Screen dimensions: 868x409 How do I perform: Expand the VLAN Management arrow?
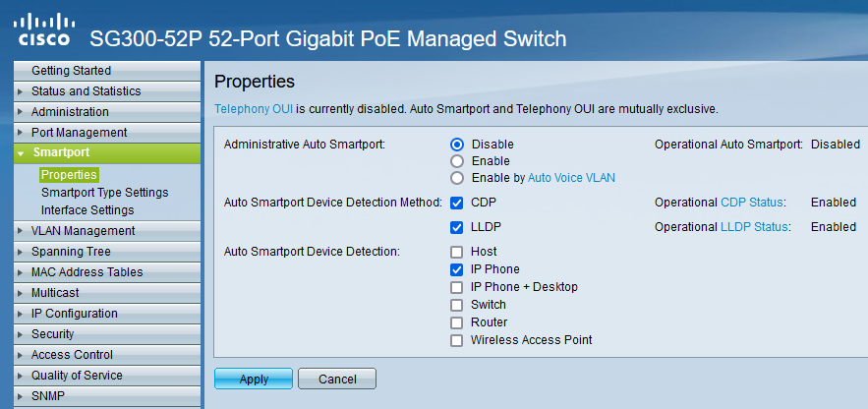pos(21,231)
